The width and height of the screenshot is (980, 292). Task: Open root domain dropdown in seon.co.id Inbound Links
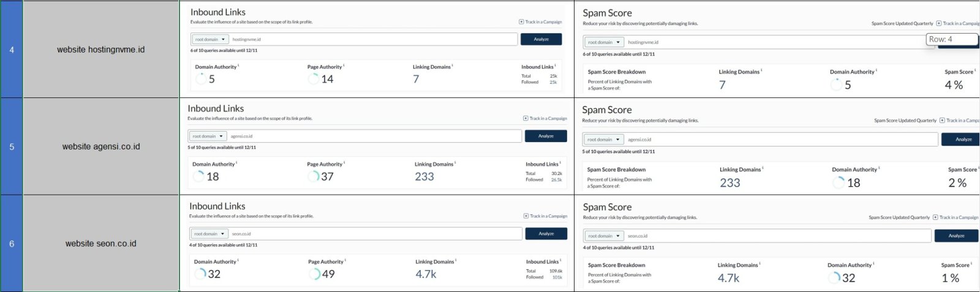[209, 234]
